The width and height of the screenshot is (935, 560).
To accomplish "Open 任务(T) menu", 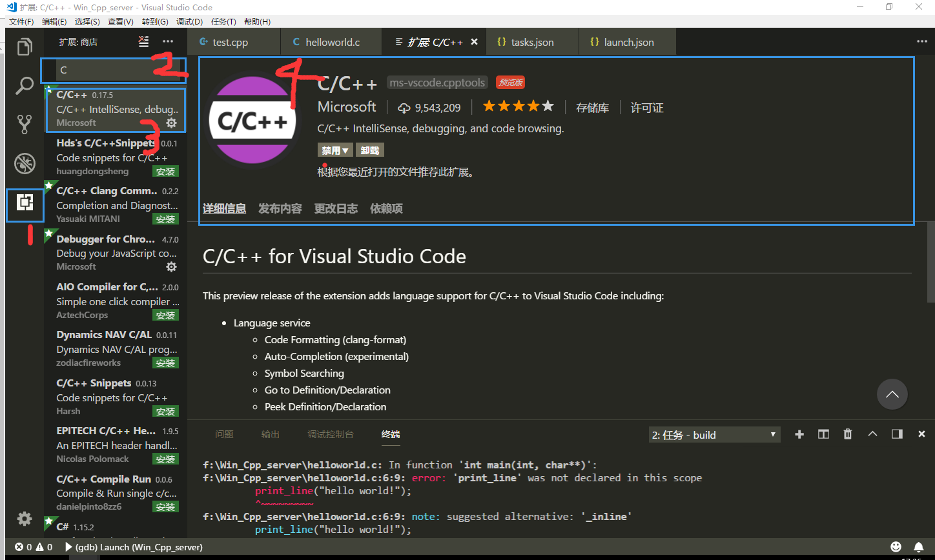I will click(x=223, y=21).
